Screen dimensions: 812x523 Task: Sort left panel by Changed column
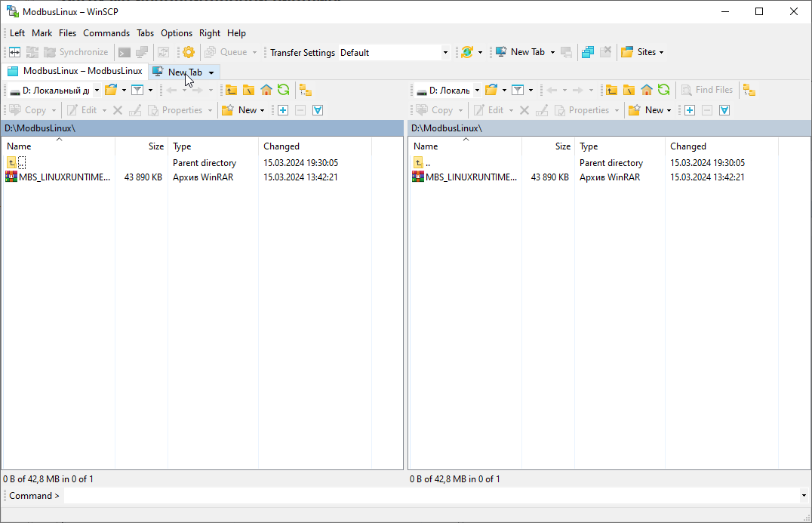point(281,146)
